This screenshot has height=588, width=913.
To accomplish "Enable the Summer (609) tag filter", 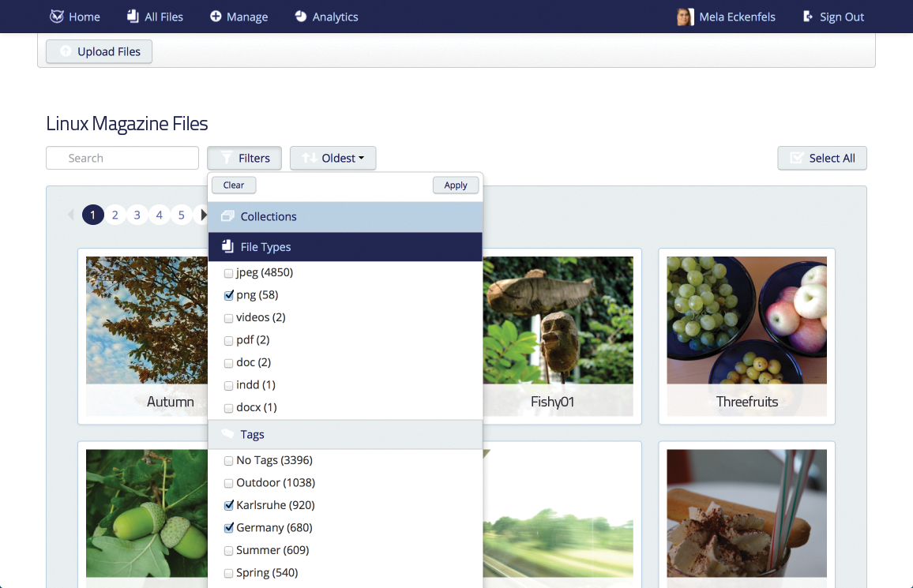I will pos(228,551).
